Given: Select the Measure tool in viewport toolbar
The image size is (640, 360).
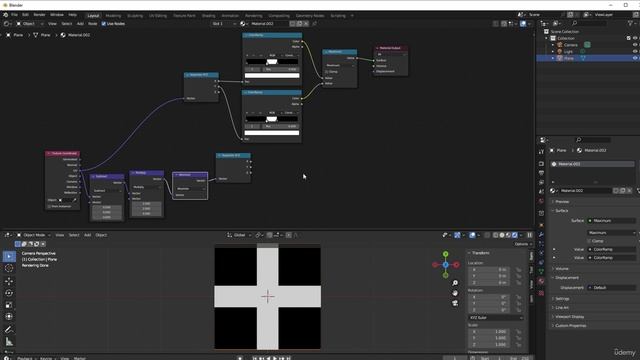Looking at the screenshot, I should (x=9, y=342).
